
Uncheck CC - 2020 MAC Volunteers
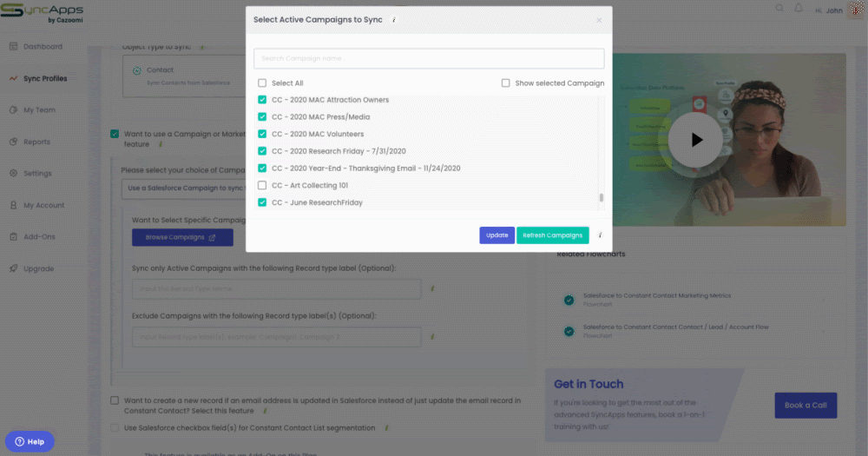(262, 134)
